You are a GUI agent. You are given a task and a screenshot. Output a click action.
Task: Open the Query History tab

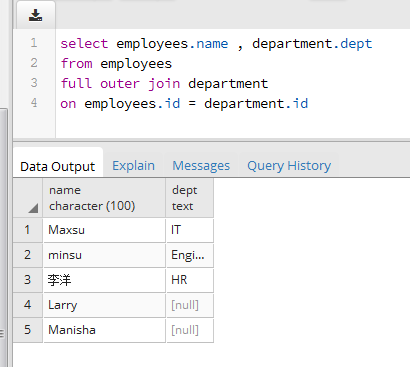coord(289,166)
